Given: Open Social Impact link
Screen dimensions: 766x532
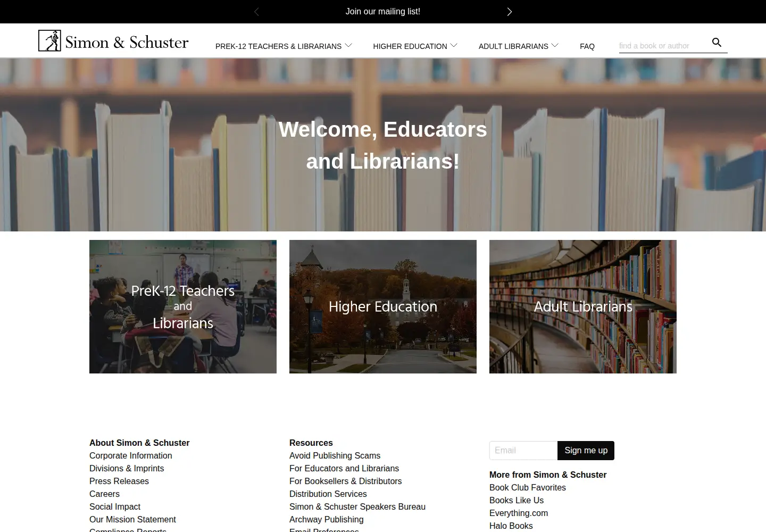Looking at the screenshot, I should [x=115, y=507].
